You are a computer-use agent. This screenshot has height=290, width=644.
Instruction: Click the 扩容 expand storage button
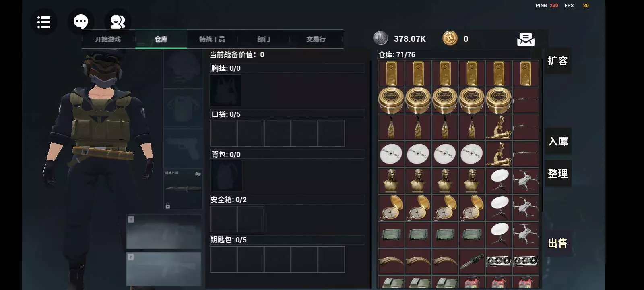tap(558, 61)
